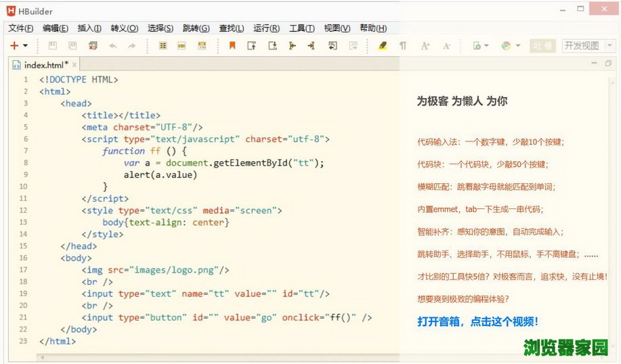Open the 文件(F) menu
This screenshot has width=621, height=364.
(x=20, y=28)
